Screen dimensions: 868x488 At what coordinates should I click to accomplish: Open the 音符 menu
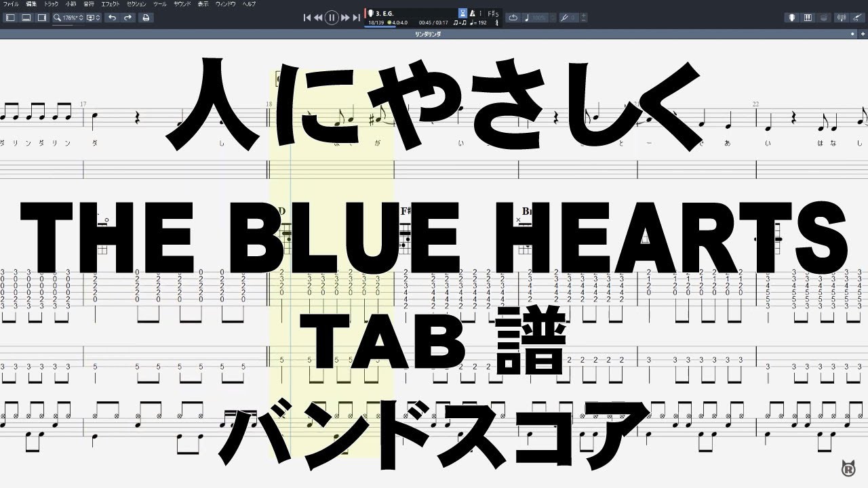coord(90,4)
